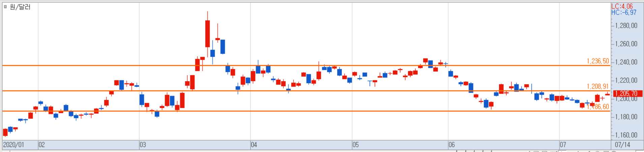The width and height of the screenshot is (644, 152).
Task: Click the 2020/01 date axis label
Action: 13,145
